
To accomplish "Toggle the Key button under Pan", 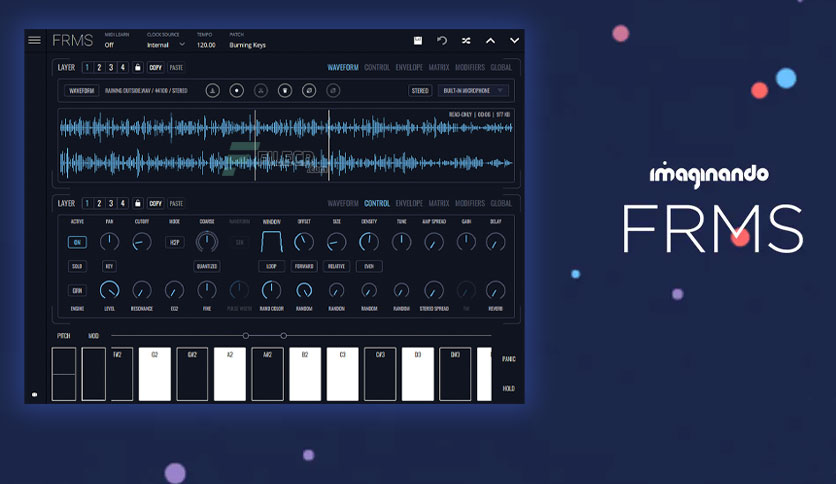I will pos(109,266).
